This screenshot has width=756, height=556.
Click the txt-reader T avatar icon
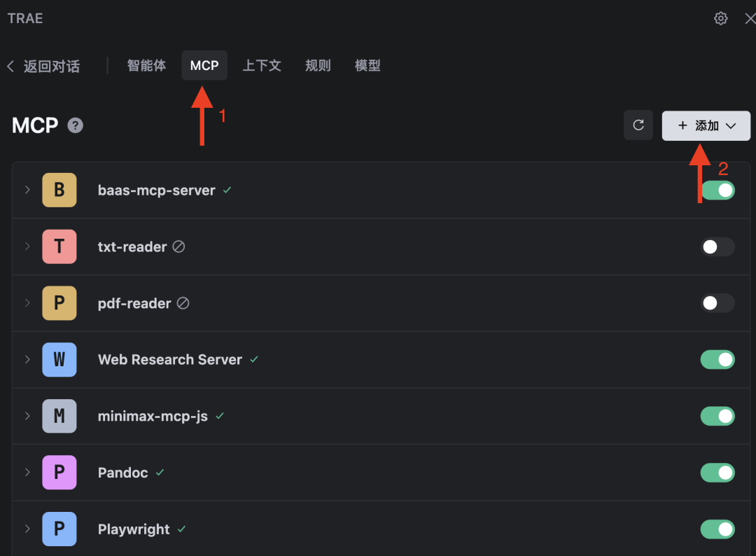coord(59,246)
